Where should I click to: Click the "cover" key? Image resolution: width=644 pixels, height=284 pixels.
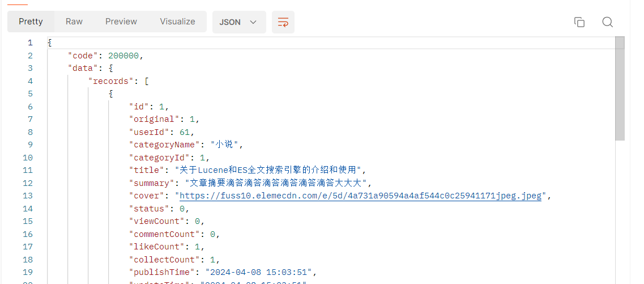tap(147, 196)
